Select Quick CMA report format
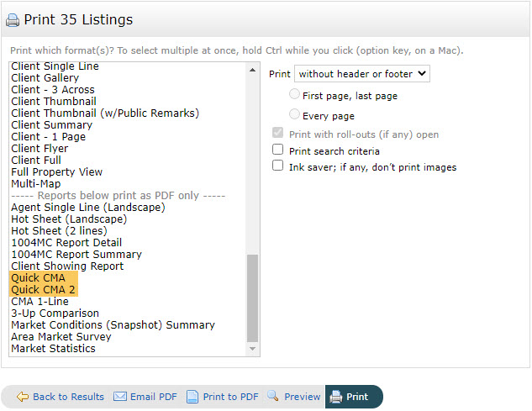The width and height of the screenshot is (532, 411). coord(38,278)
